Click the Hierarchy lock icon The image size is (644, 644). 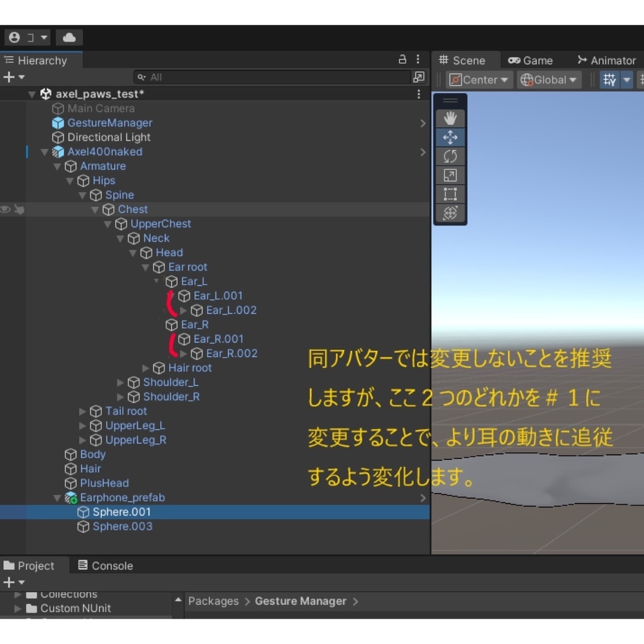(x=401, y=58)
